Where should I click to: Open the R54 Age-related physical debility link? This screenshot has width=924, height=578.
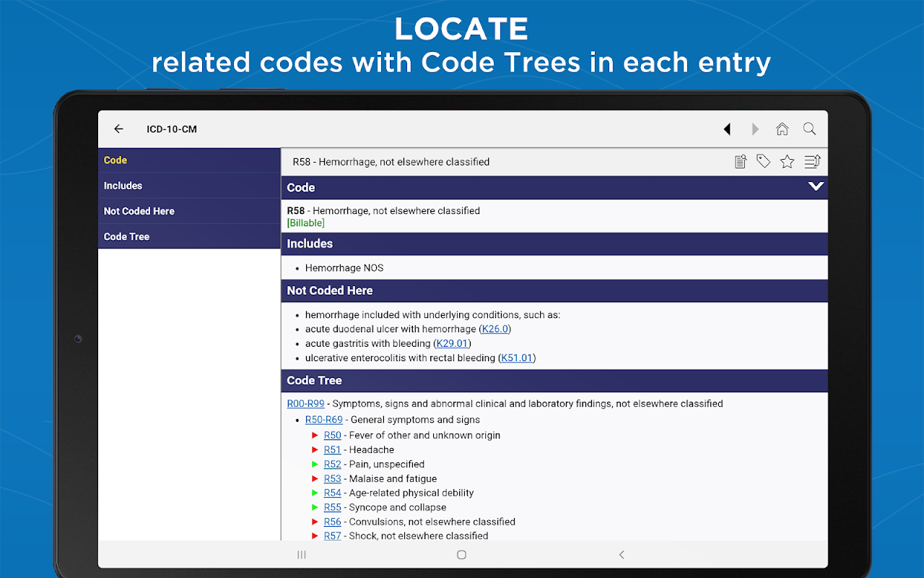pos(333,493)
